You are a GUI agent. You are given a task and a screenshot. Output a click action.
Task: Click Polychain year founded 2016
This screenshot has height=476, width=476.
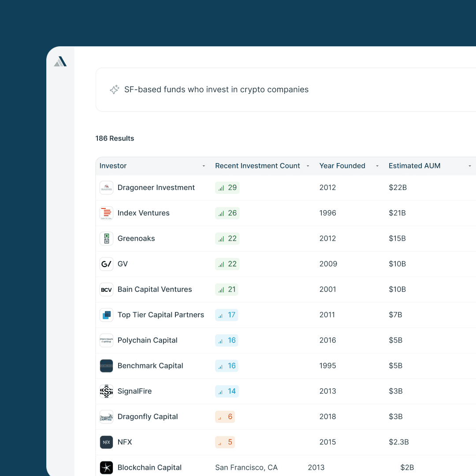(x=327, y=340)
